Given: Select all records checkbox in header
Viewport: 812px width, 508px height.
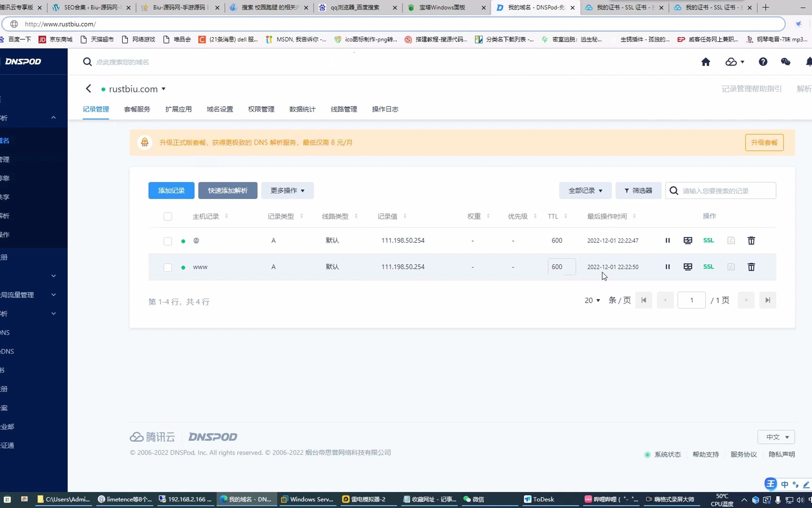Looking at the screenshot, I should (x=168, y=217).
